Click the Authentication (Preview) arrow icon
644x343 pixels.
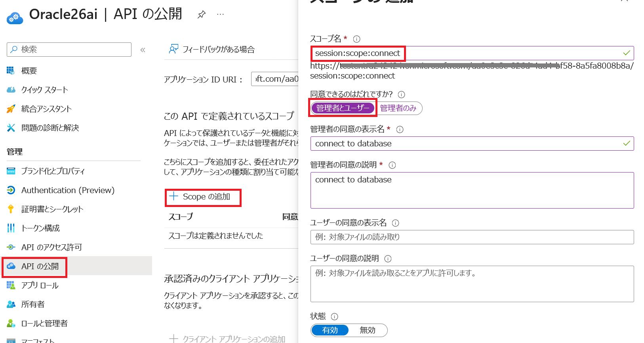click(11, 190)
